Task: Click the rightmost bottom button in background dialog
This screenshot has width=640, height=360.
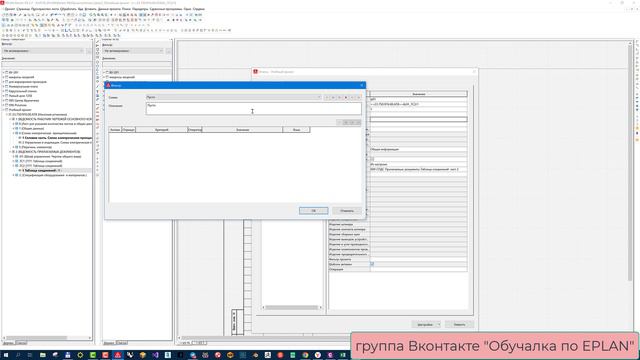Action: (x=459, y=324)
